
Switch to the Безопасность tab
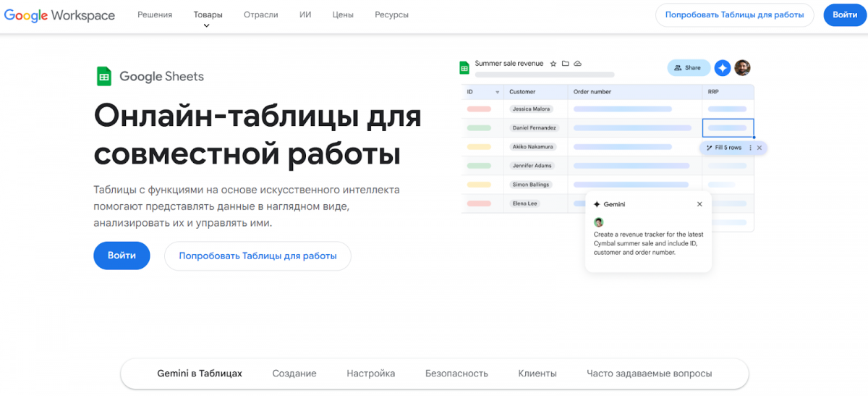[456, 374]
